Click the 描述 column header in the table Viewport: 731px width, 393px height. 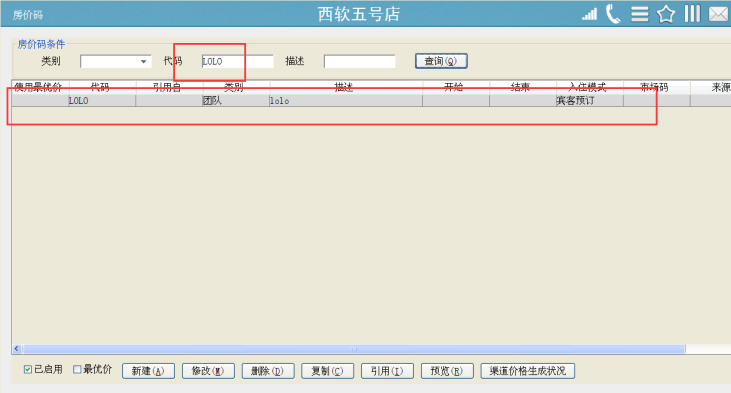(345, 87)
